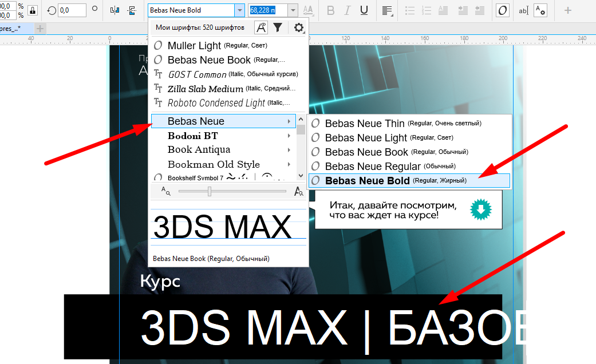Click the teal download badge icon

(x=481, y=209)
